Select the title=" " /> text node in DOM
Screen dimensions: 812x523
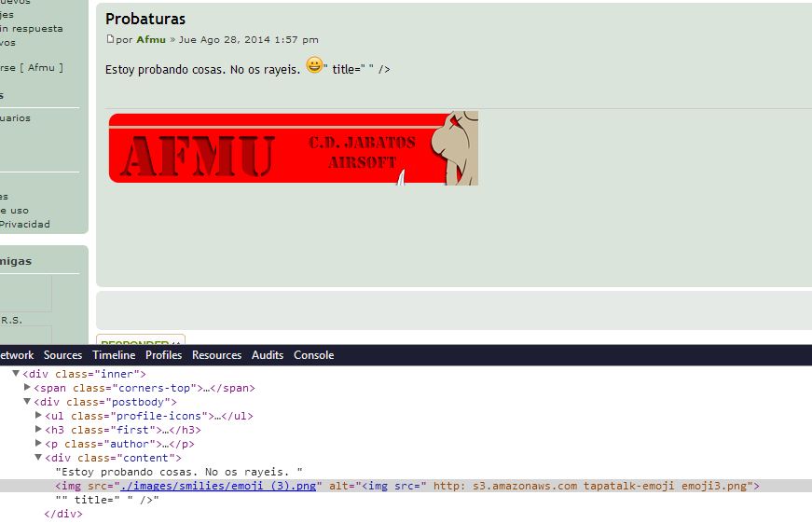click(x=107, y=500)
